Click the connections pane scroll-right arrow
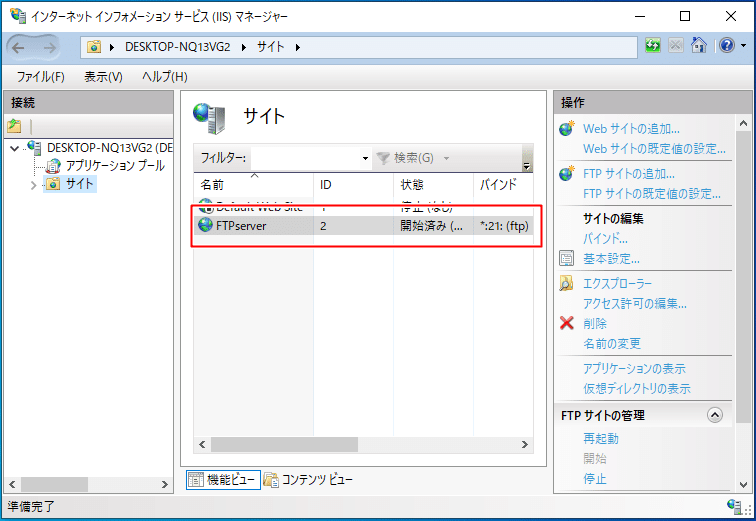 [165, 484]
